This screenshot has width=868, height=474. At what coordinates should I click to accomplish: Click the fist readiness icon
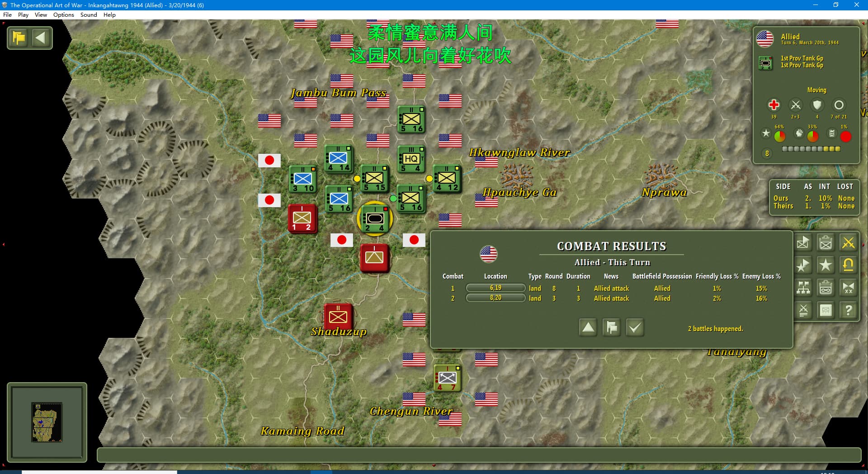pos(799,133)
